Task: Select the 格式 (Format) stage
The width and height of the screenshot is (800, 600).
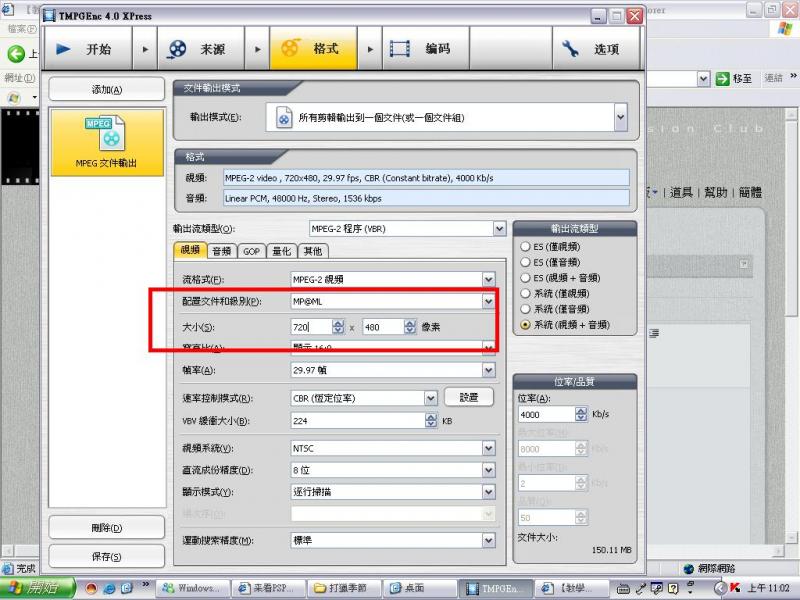Action: pos(313,48)
